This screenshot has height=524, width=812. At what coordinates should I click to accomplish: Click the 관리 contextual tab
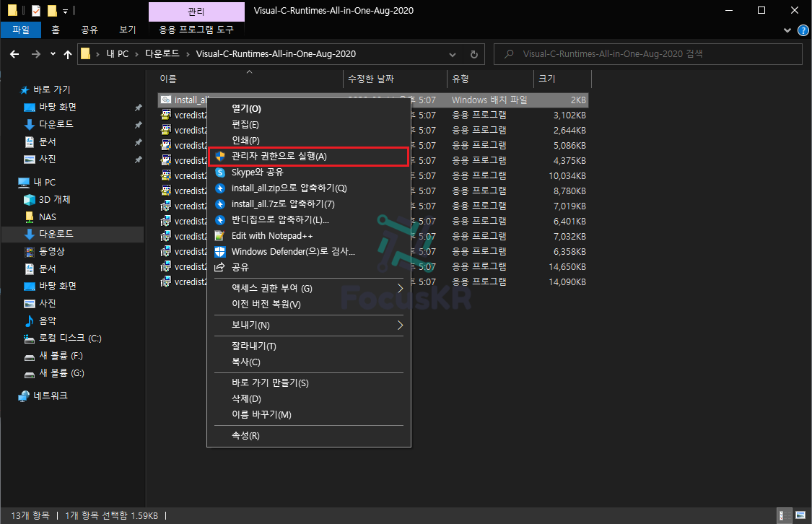coord(196,12)
